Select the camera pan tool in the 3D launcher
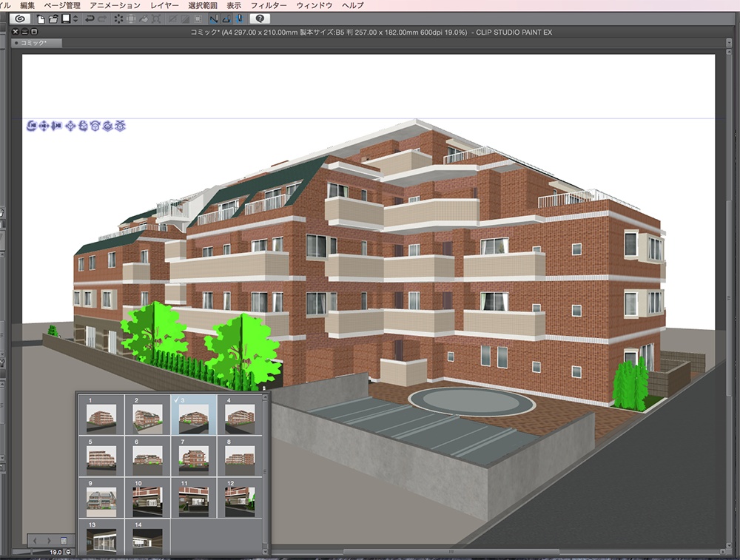Viewport: 740px width, 560px height. [44, 126]
